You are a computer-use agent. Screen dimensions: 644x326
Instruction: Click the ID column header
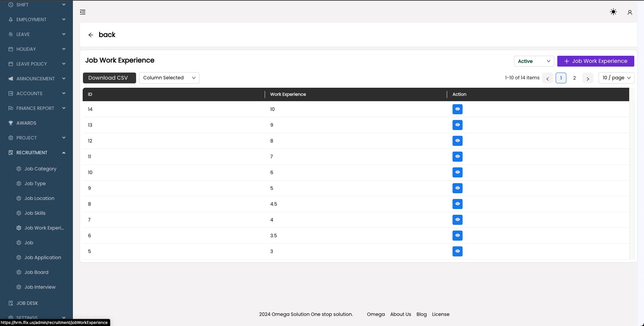pos(173,94)
